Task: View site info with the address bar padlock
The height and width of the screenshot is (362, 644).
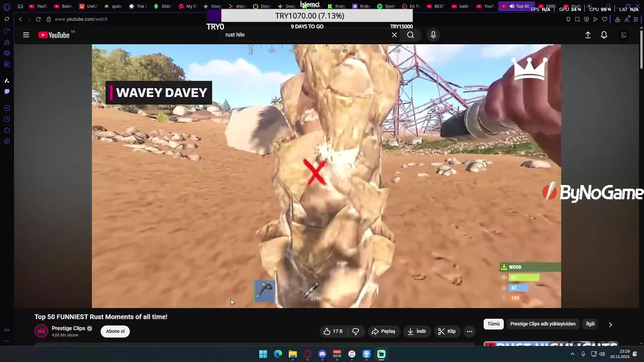Action: (x=49, y=19)
